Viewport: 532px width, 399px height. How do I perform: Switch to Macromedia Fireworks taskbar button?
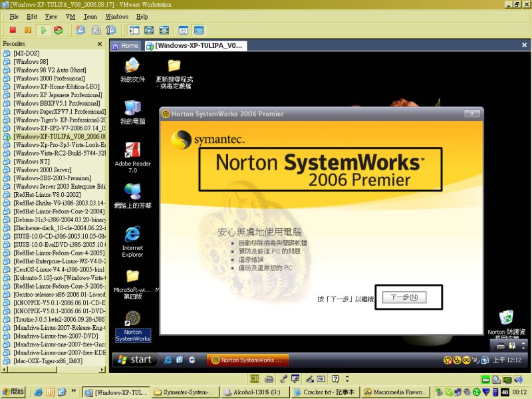[396, 392]
